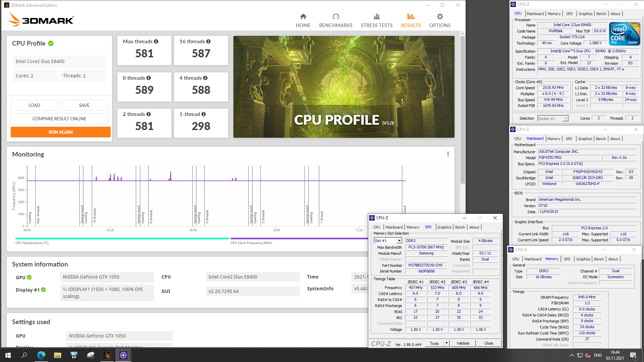
Task: Launch Microsoft Edge from taskbar
Action: [41, 355]
